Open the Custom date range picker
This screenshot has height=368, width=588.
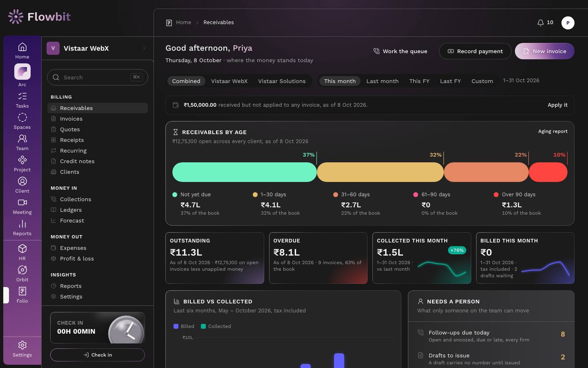click(x=482, y=81)
